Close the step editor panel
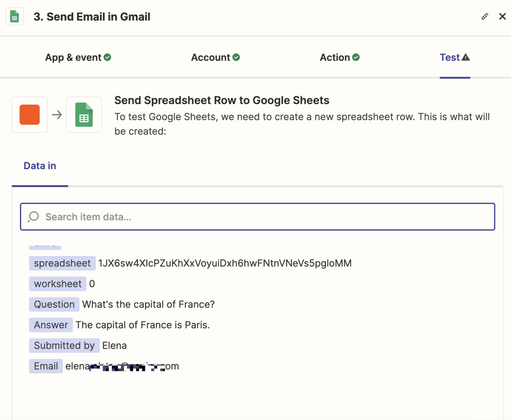This screenshot has width=511, height=420. point(502,16)
